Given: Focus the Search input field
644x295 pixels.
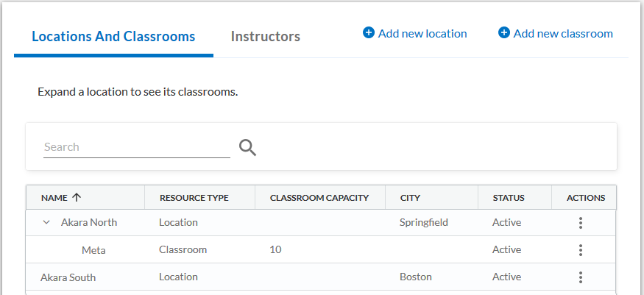Looking at the screenshot, I should click(136, 147).
